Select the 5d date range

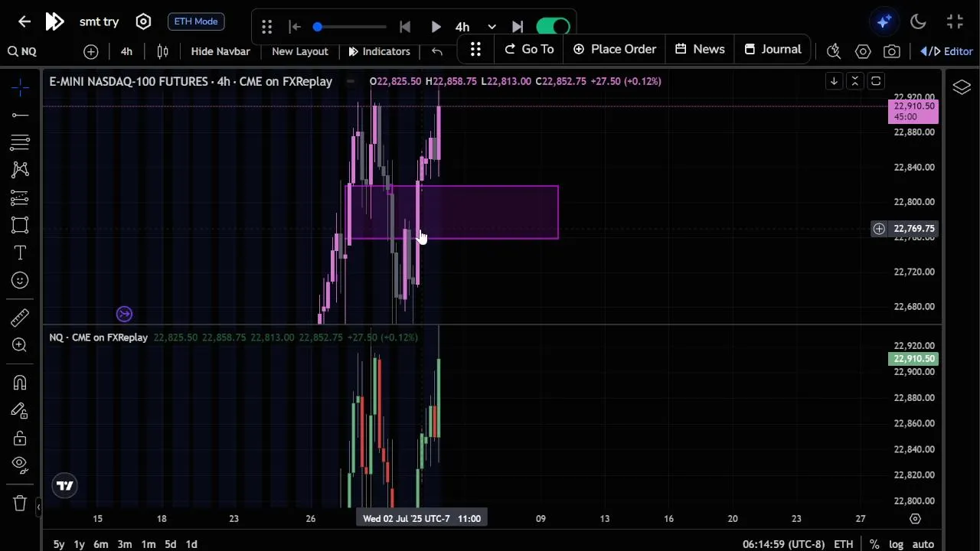[x=171, y=544]
